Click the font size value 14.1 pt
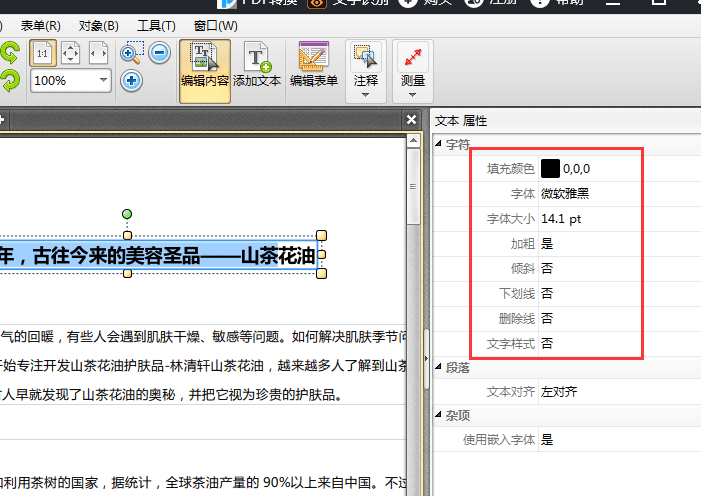This screenshot has height=496, width=701. pyautogui.click(x=561, y=219)
